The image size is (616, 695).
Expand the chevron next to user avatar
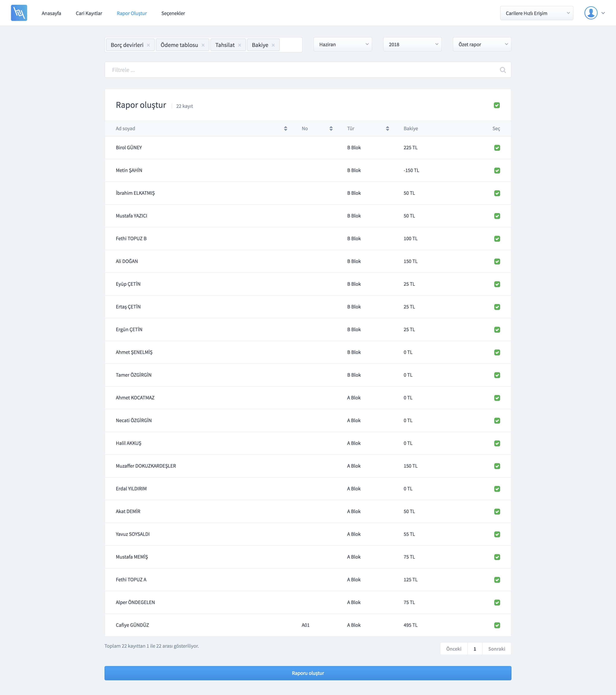[603, 13]
